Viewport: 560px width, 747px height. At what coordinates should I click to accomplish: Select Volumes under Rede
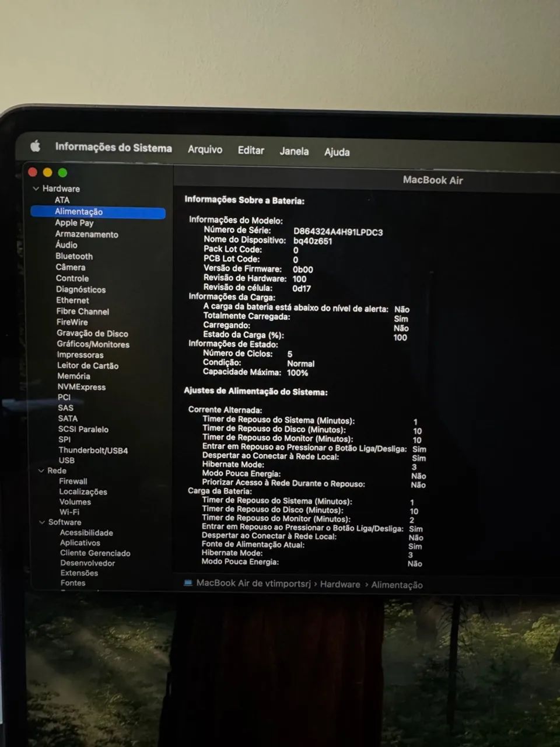(x=75, y=502)
